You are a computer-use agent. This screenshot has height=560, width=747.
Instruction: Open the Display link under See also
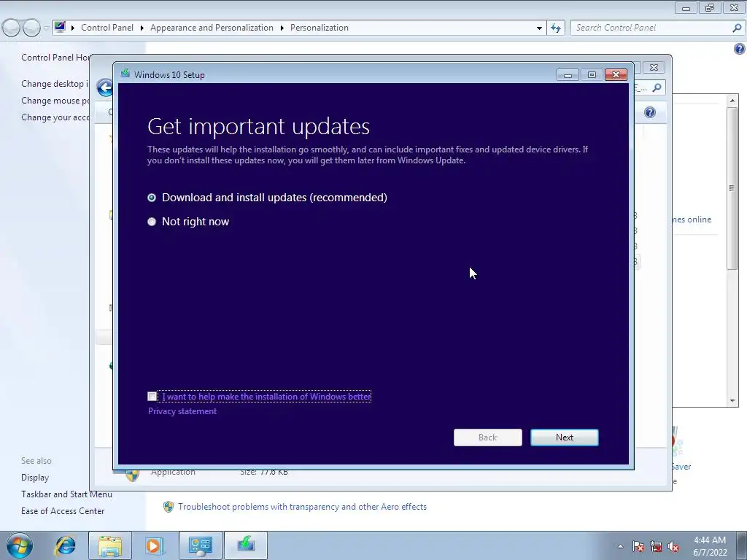coord(35,478)
